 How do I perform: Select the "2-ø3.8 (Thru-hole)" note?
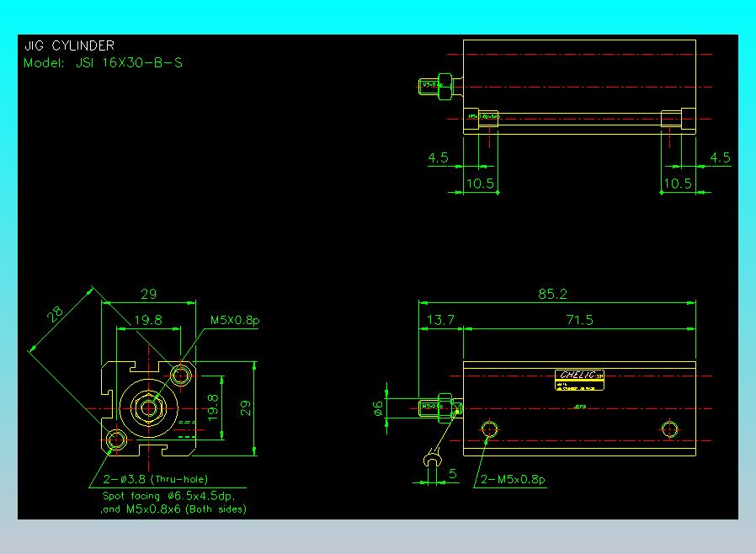click(155, 479)
